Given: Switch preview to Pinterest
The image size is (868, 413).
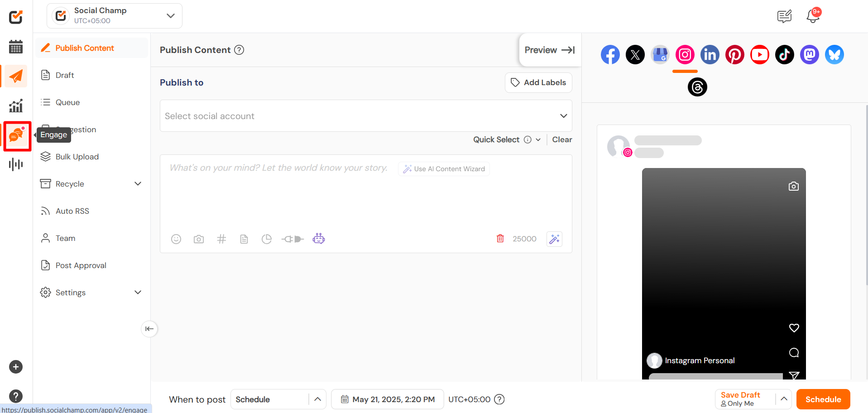Looking at the screenshot, I should (735, 55).
